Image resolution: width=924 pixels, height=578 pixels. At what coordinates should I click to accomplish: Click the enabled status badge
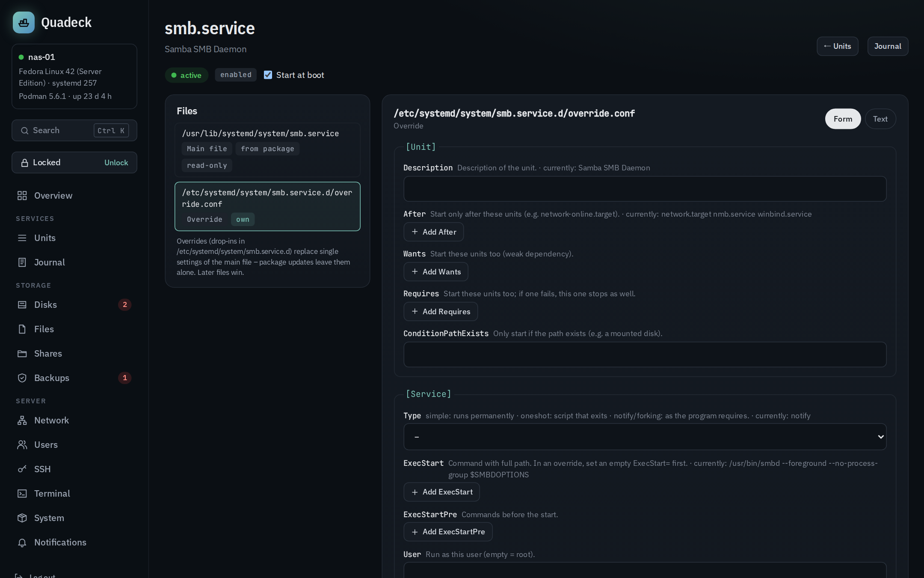(236, 74)
